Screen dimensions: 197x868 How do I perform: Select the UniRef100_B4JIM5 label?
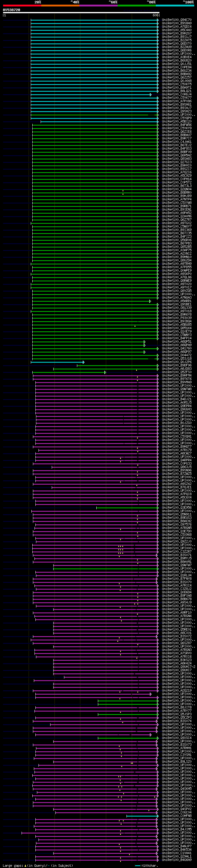click(177, 829)
